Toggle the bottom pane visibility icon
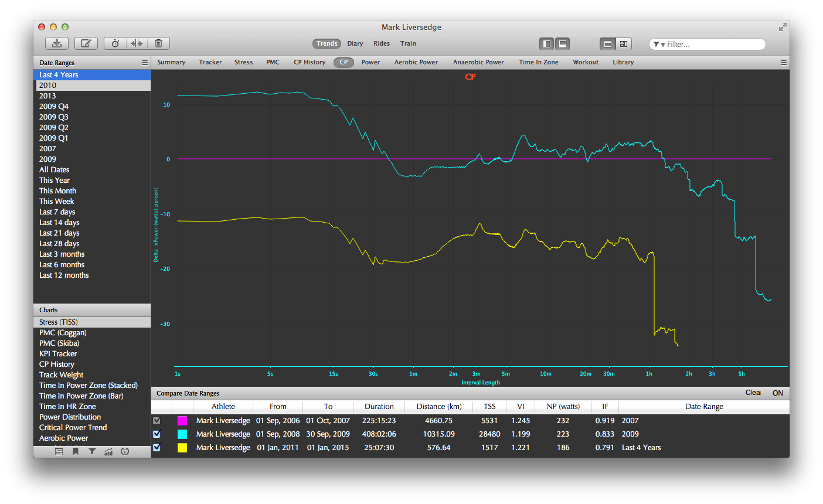The image size is (823, 504). pos(562,44)
